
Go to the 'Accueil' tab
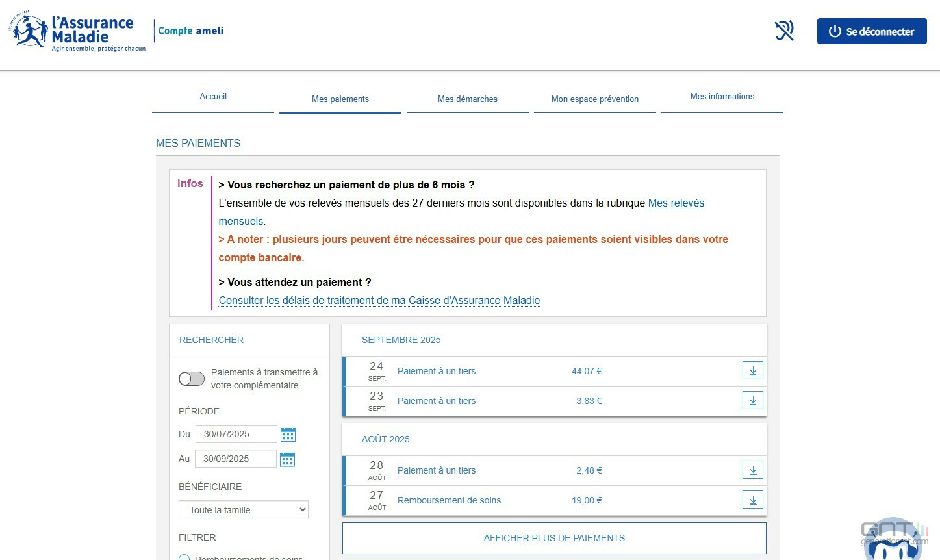tap(213, 97)
